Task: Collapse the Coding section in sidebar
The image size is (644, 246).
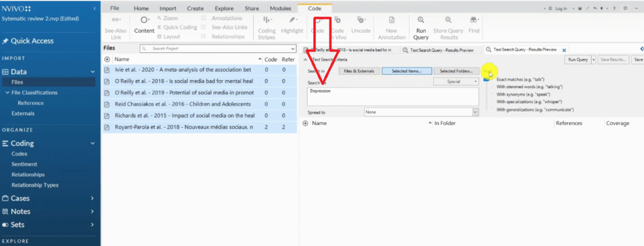Action: (x=92, y=143)
